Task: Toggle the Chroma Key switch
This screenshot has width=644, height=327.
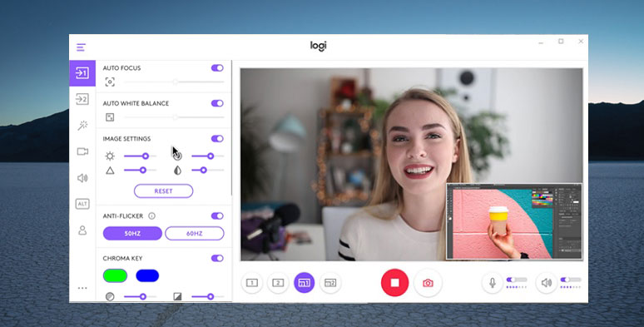Action: click(217, 258)
